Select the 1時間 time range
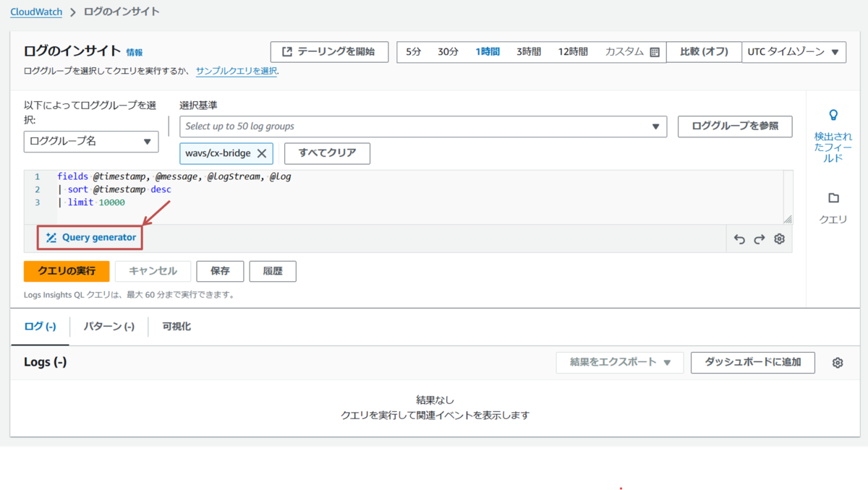This screenshot has width=868, height=490. click(488, 52)
